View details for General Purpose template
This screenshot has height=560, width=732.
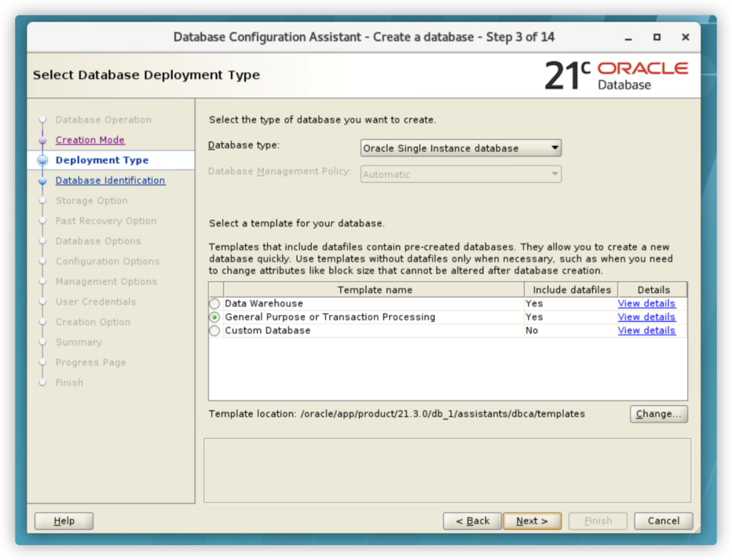pyautogui.click(x=647, y=317)
